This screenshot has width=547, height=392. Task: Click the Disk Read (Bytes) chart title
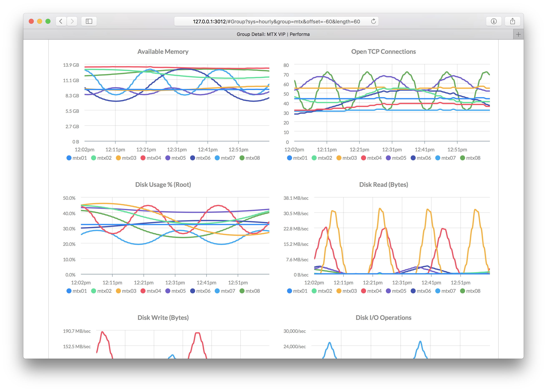[384, 185]
